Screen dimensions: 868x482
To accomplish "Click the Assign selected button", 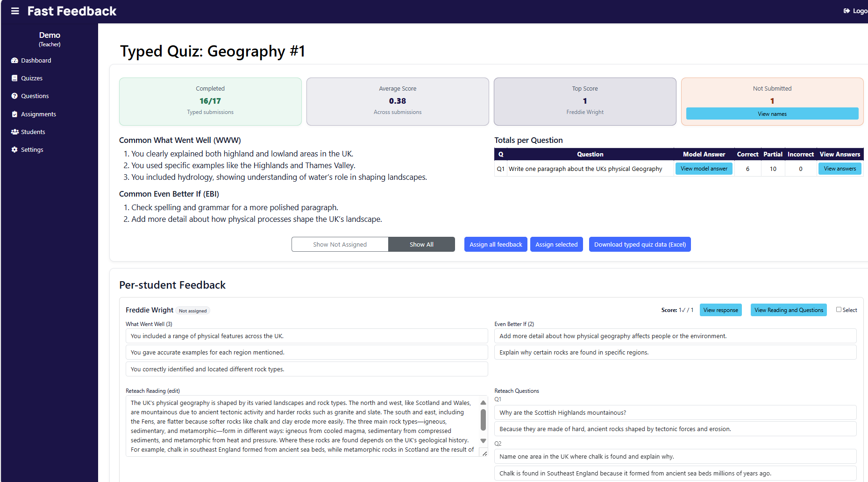I will [x=556, y=244].
